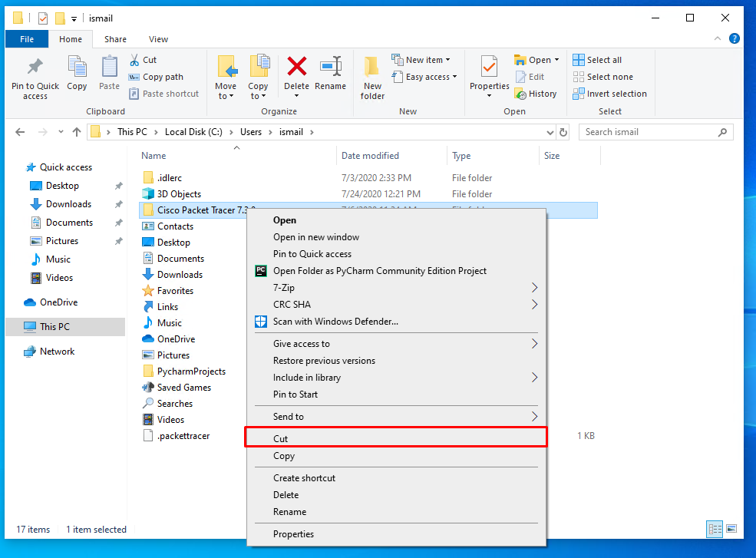Select Open in new window
The height and width of the screenshot is (558, 756).
point(396,237)
